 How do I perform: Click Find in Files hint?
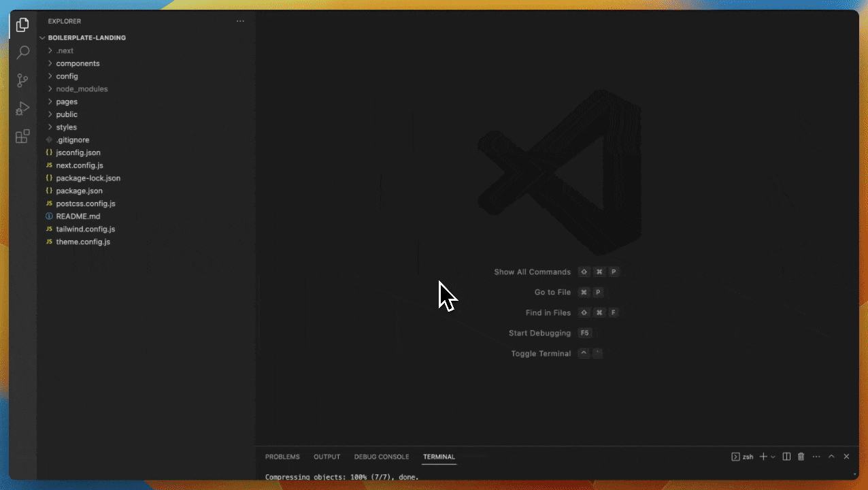coord(548,313)
